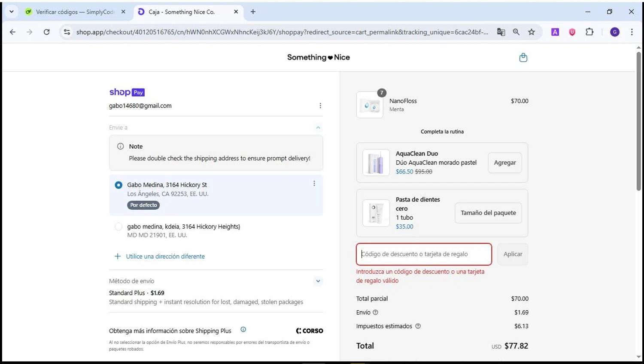Bookmark this page with the star

(x=532, y=32)
